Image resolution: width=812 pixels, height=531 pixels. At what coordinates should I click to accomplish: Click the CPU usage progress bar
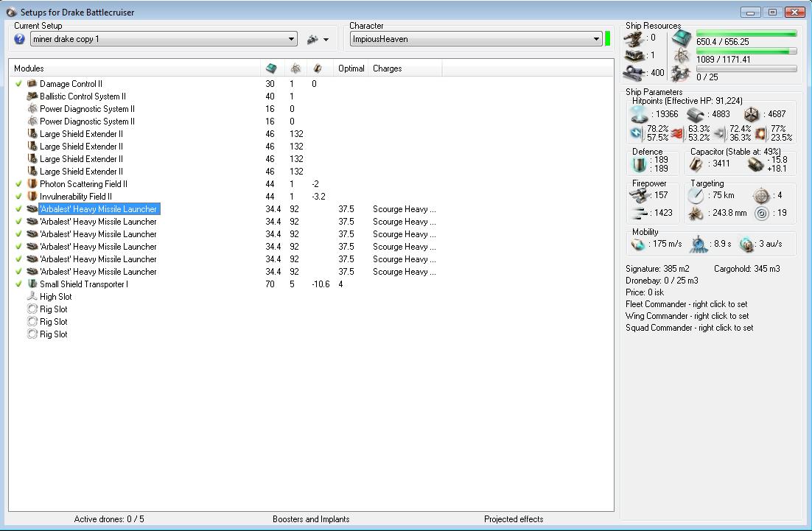point(746,34)
